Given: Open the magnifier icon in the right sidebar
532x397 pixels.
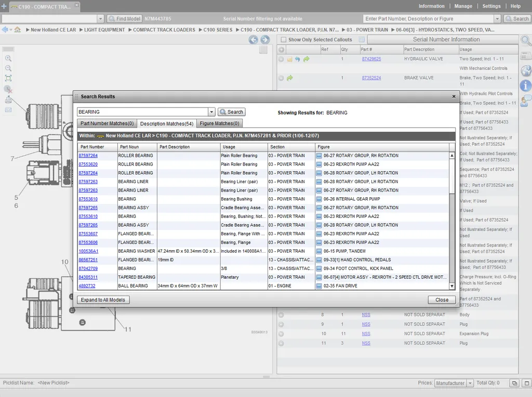Looking at the screenshot, I should click(526, 41).
